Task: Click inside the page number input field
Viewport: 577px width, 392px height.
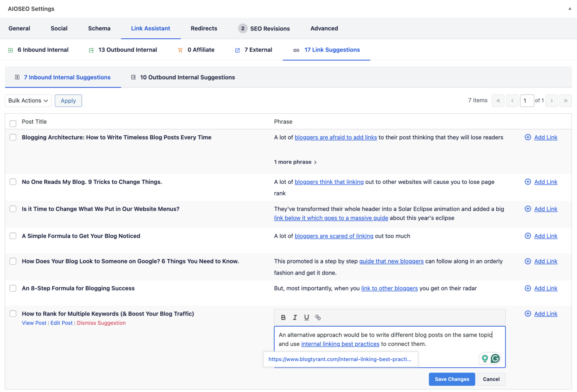Action: tap(527, 101)
